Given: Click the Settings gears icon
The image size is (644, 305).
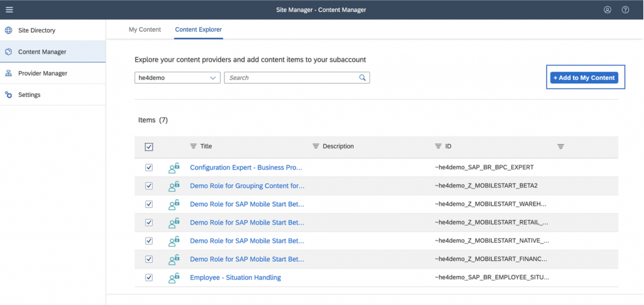Looking at the screenshot, I should pos(9,95).
